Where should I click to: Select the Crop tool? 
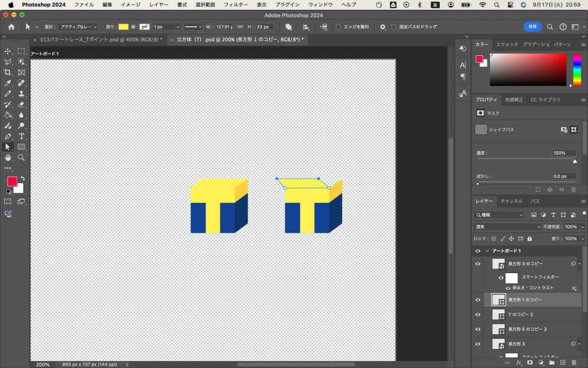coord(8,72)
